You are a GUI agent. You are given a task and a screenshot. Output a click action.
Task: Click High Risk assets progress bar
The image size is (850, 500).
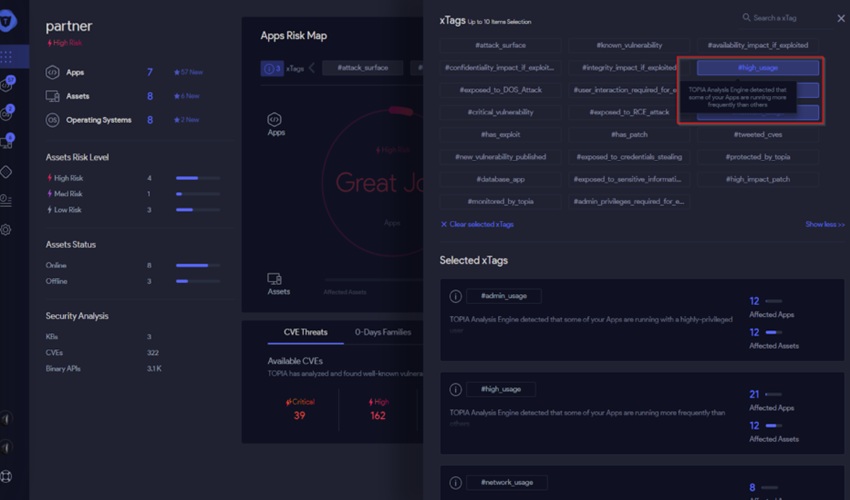[x=198, y=178]
